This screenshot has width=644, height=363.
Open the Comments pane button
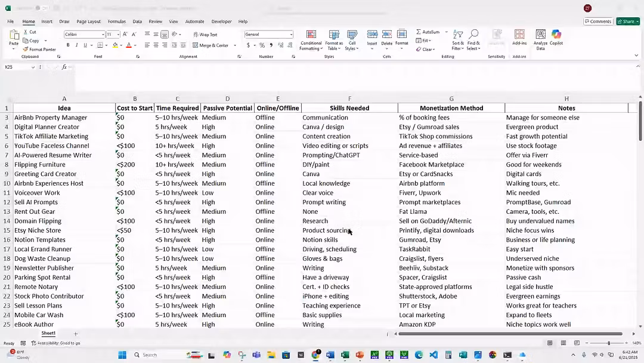pos(597,21)
